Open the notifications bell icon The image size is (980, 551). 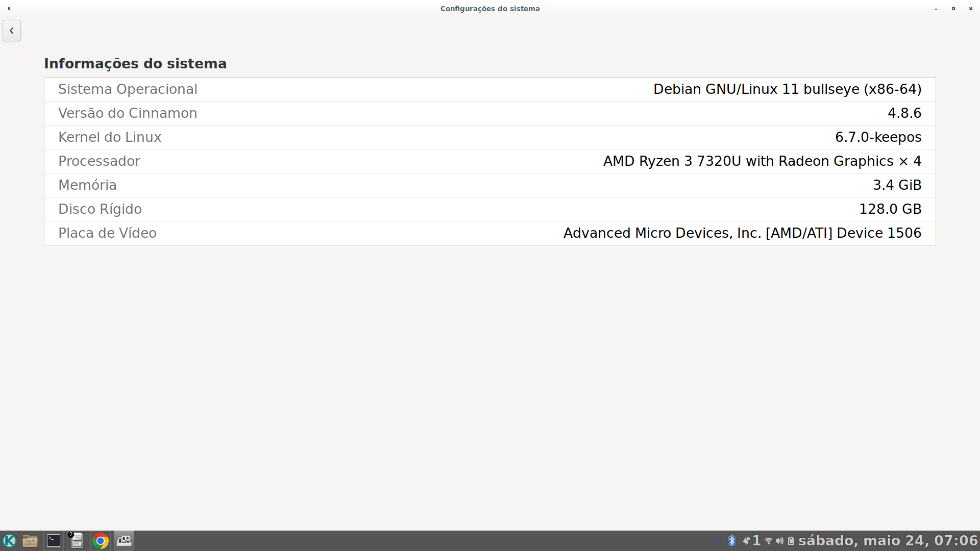tap(746, 541)
